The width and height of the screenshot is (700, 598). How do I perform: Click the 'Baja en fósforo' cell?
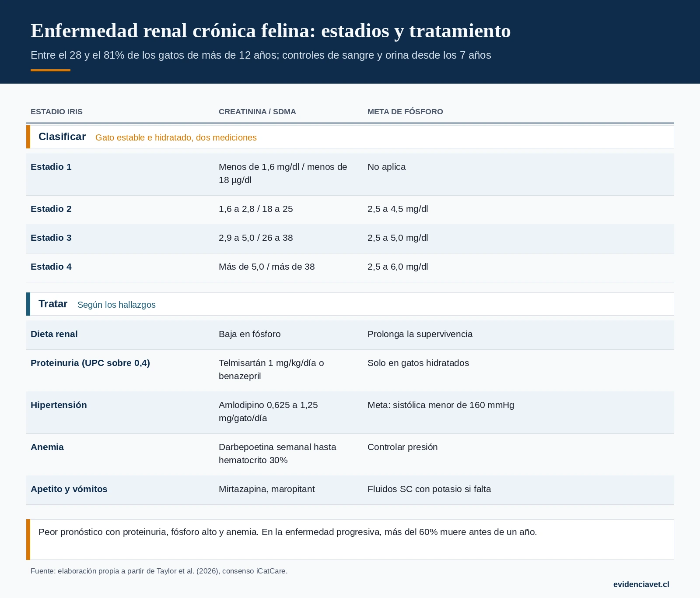point(249,334)
